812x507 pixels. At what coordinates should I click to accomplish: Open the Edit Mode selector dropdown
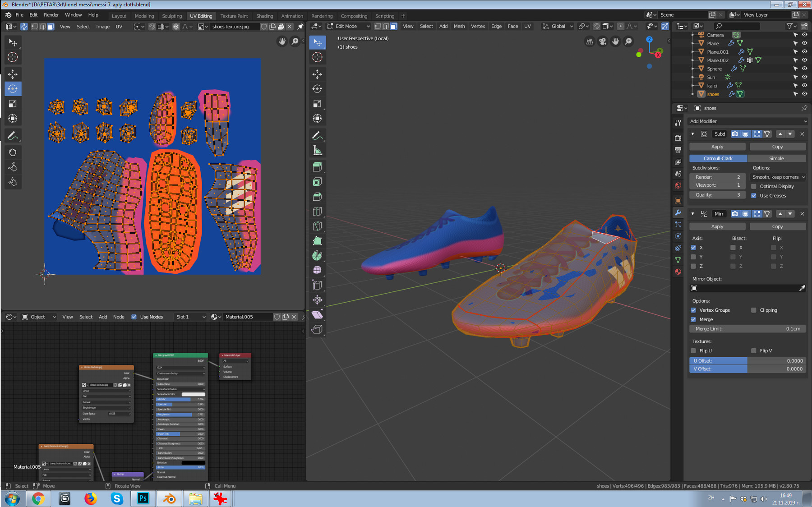click(x=348, y=26)
